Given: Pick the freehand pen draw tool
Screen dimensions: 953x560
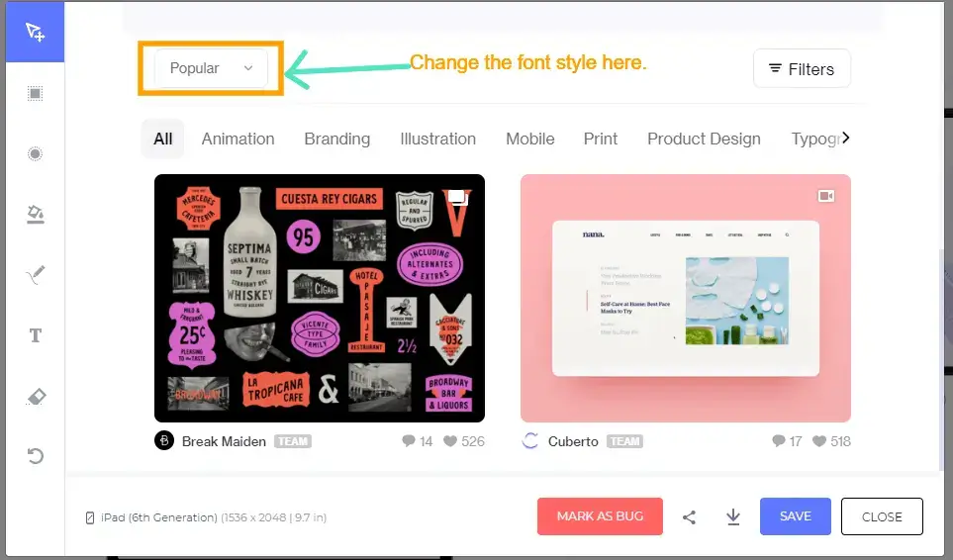Looking at the screenshot, I should (x=35, y=275).
